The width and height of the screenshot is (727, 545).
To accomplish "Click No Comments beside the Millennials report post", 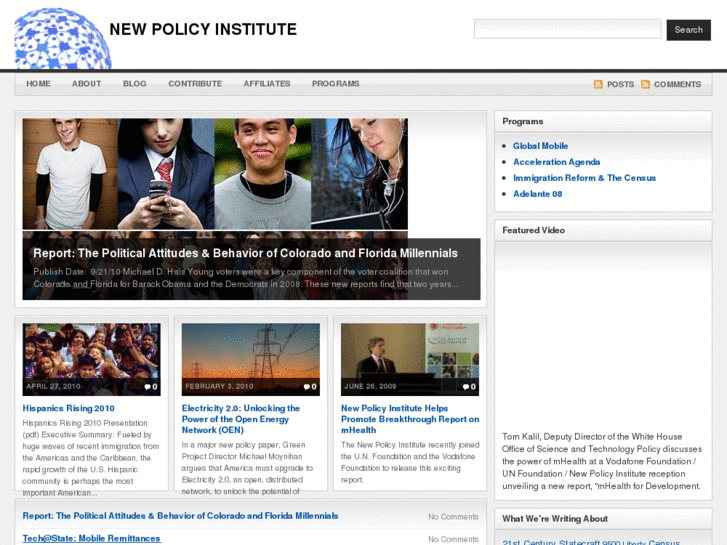I will (x=453, y=517).
